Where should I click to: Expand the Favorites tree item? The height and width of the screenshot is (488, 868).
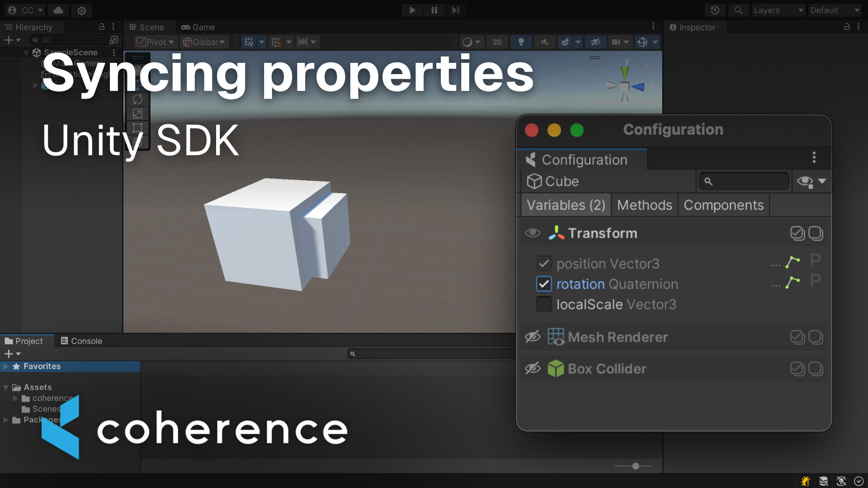(6, 366)
